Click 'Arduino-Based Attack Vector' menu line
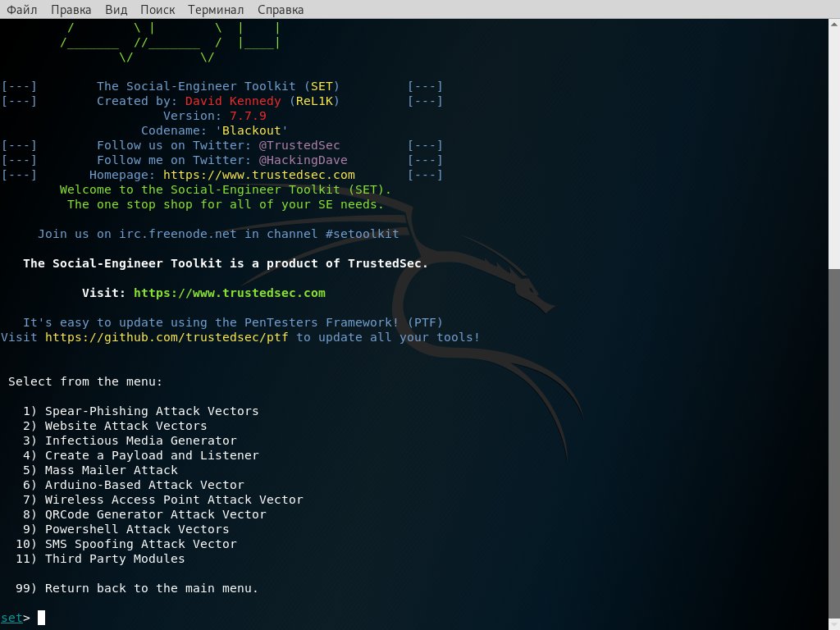 [133, 485]
